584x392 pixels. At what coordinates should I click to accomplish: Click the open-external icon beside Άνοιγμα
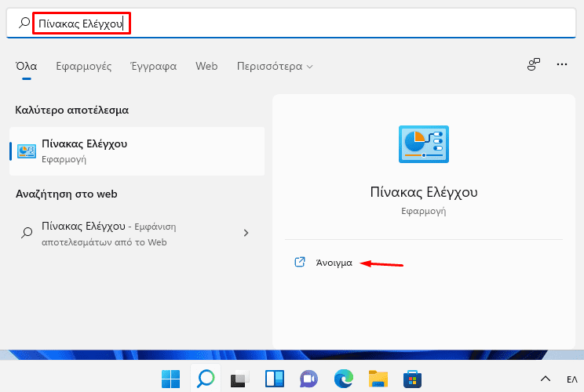[300, 262]
